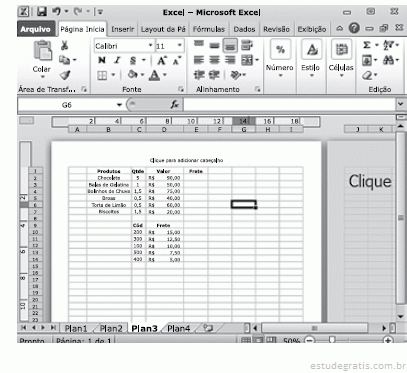This screenshot has height=373, width=407.
Task: Click the insert function fx icon
Action: click(x=175, y=105)
